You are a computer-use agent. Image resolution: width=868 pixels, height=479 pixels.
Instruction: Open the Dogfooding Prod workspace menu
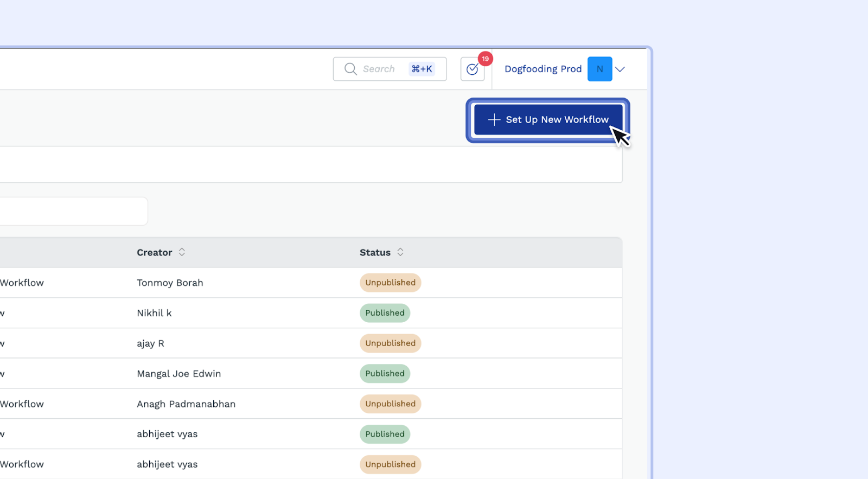coord(542,69)
